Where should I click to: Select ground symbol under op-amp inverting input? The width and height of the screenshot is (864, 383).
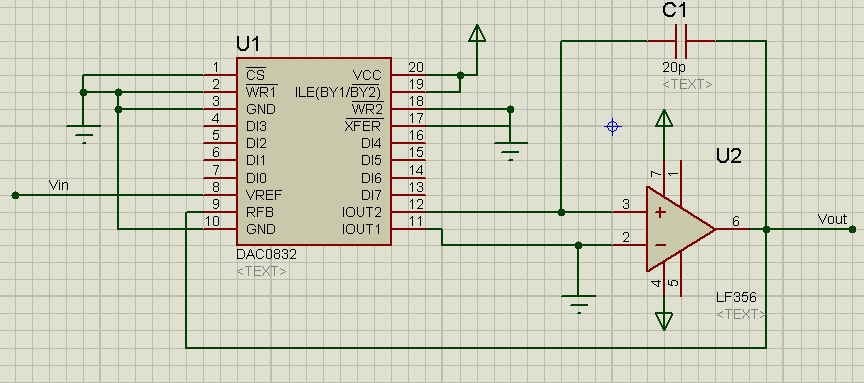[x=578, y=304]
